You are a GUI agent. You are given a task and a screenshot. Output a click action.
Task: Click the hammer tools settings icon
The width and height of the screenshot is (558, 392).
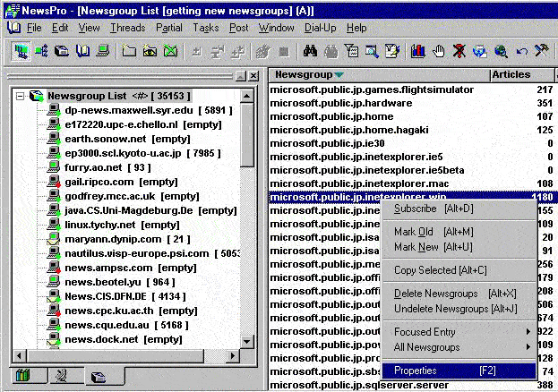[542, 52]
